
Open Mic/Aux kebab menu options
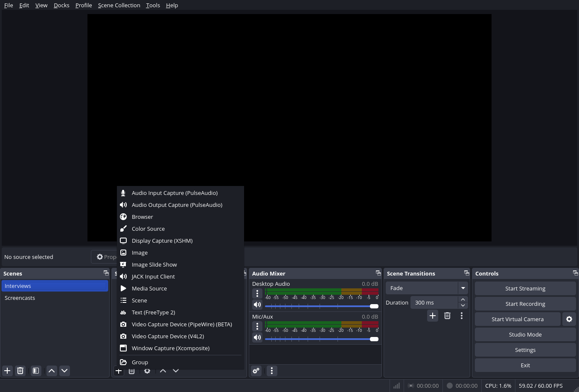(257, 326)
